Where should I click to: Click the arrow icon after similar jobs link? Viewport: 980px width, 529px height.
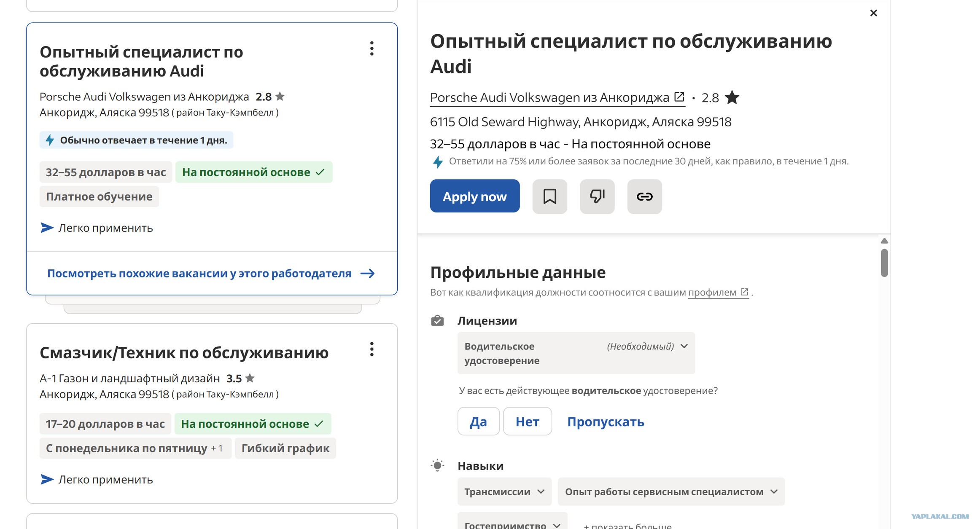tap(368, 274)
